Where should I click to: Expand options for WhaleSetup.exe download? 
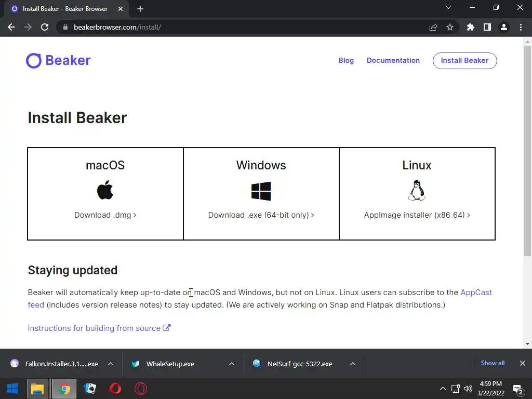[232, 364]
